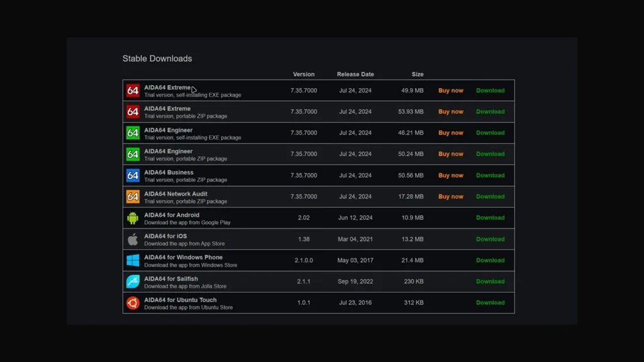The width and height of the screenshot is (644, 362).
Task: Buy now AIDA64 Extreme portable ZIP package
Action: point(450,112)
